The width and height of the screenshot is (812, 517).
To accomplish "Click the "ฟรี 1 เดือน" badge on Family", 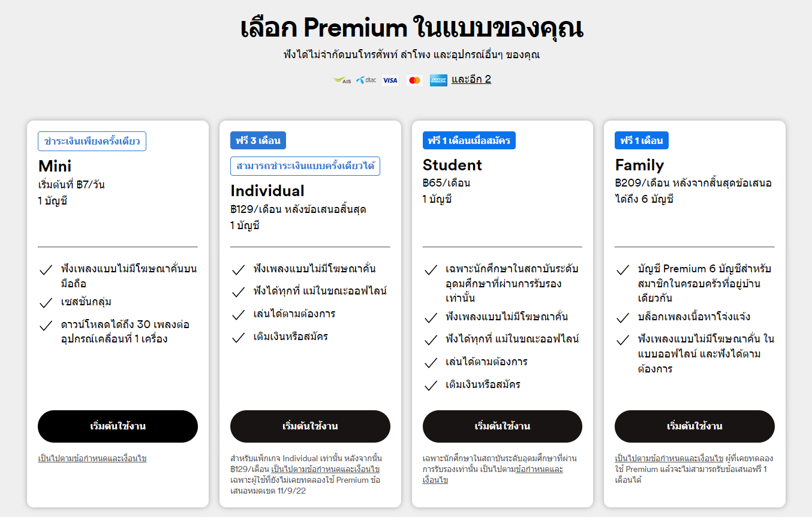I will click(641, 141).
